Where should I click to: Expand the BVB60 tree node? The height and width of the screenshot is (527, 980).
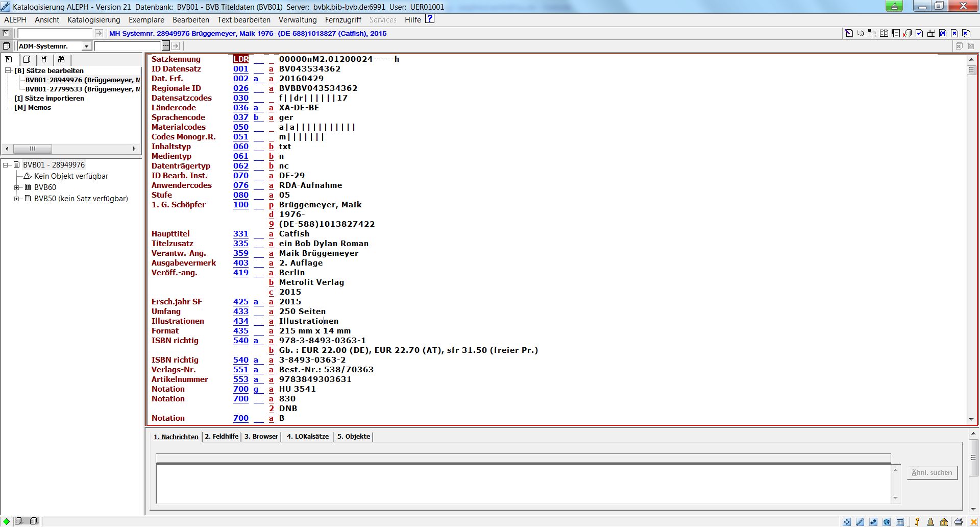17,187
